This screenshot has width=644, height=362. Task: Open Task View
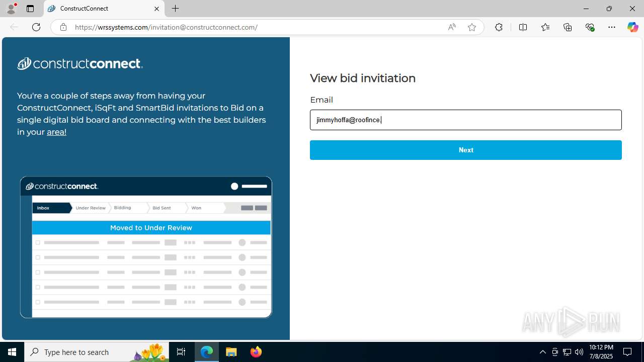point(181,352)
